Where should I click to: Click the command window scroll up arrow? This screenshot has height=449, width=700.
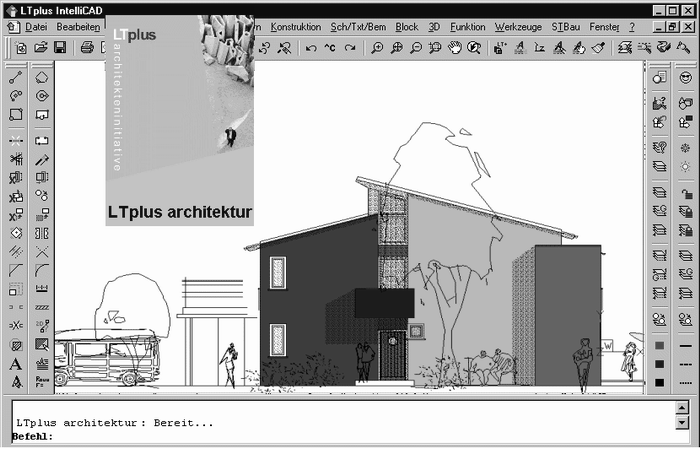[682, 407]
